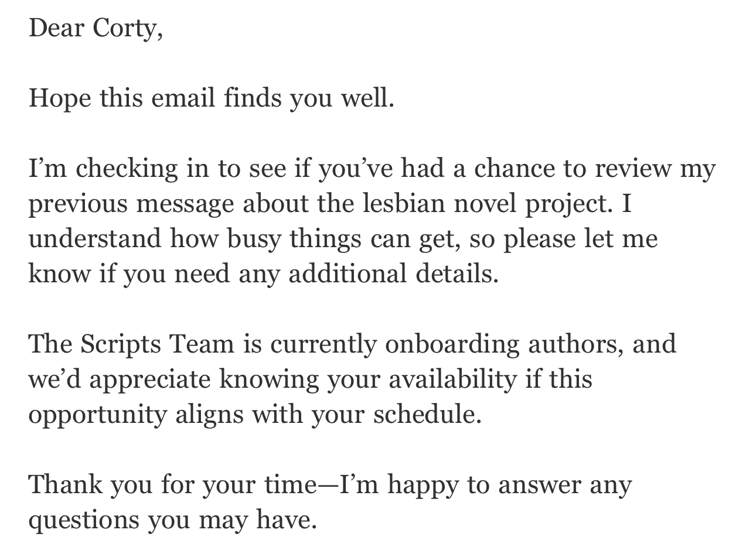Click the phrase "The Scripts Team"
Screen dimensions: 756x557
131,344
